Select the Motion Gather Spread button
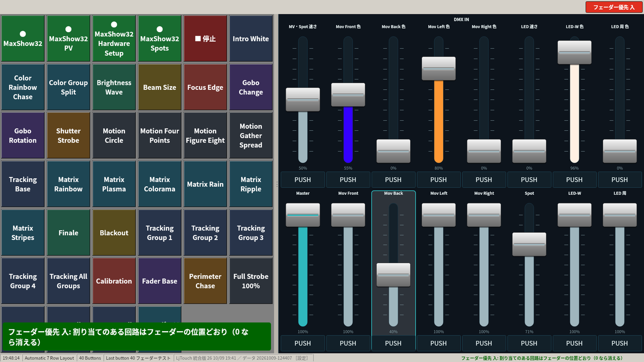This screenshot has height=362, width=644. pos(251,135)
